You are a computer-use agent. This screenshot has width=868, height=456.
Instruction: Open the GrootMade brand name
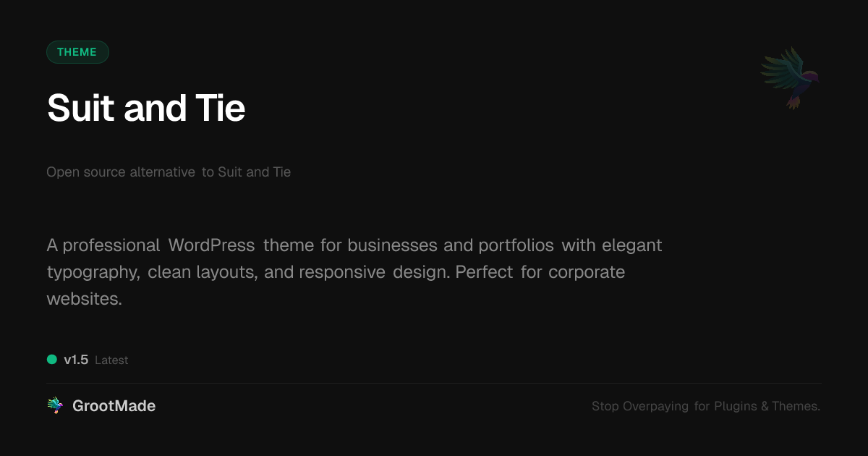pyautogui.click(x=114, y=406)
